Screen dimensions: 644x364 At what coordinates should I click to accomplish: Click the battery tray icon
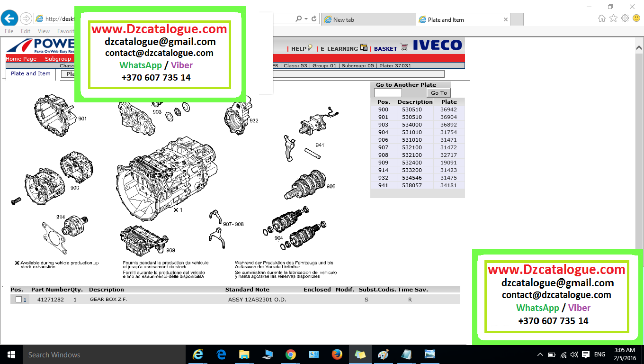(552, 355)
